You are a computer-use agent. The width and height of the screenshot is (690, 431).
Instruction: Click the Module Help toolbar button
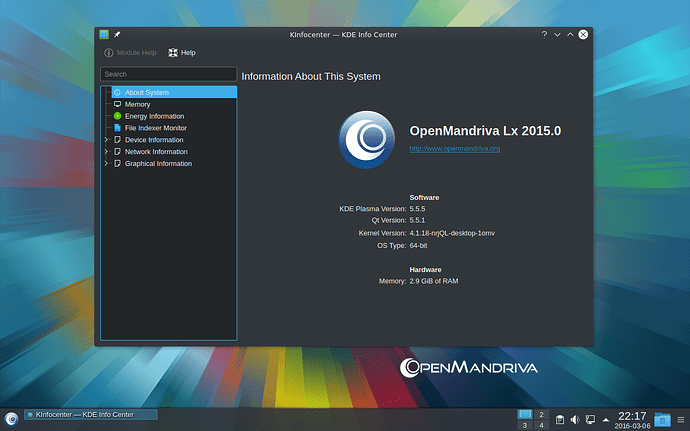pyautogui.click(x=130, y=53)
